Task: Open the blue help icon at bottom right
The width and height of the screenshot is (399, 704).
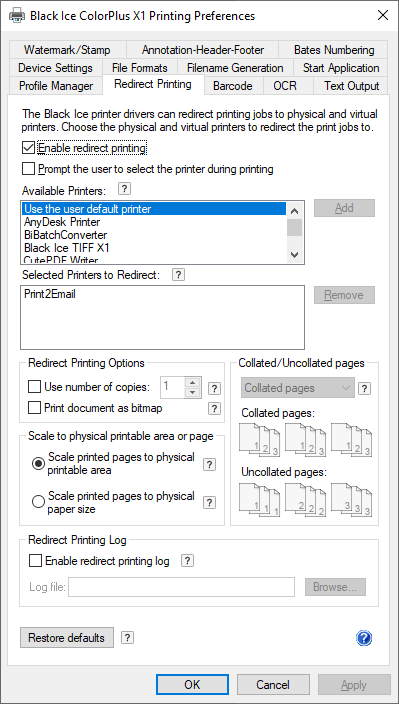Action: (364, 638)
